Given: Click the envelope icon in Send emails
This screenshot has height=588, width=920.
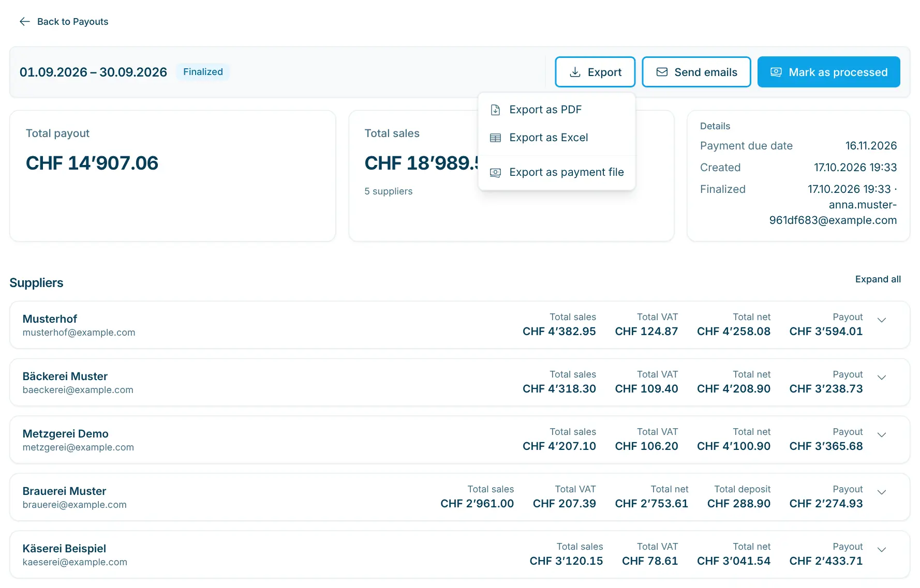Looking at the screenshot, I should (x=662, y=72).
